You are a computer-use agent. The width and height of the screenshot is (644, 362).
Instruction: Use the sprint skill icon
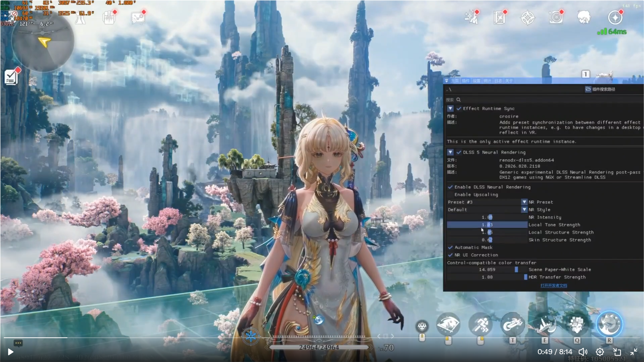[480, 325]
